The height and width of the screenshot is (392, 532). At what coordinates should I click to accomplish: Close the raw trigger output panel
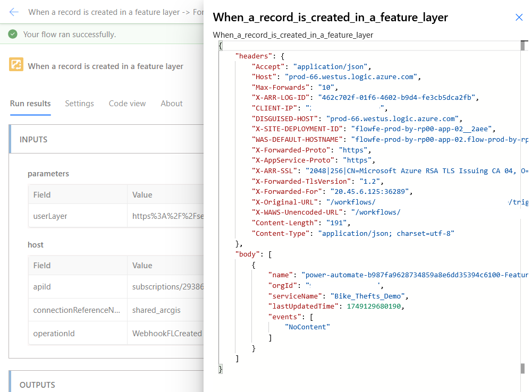point(519,17)
